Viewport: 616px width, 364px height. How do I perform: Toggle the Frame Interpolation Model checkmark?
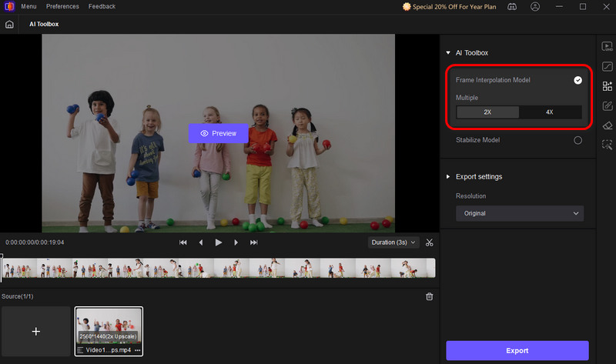pos(577,80)
